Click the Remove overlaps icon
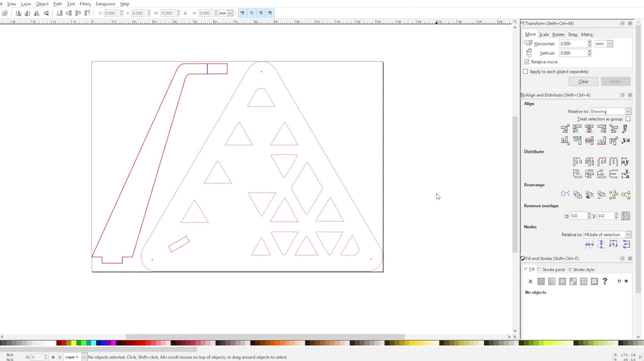644x361 pixels. (626, 216)
